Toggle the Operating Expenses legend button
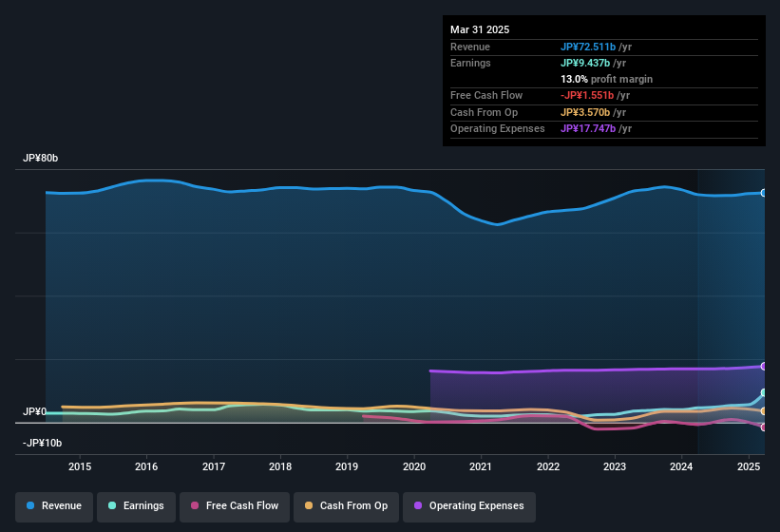 [469, 506]
